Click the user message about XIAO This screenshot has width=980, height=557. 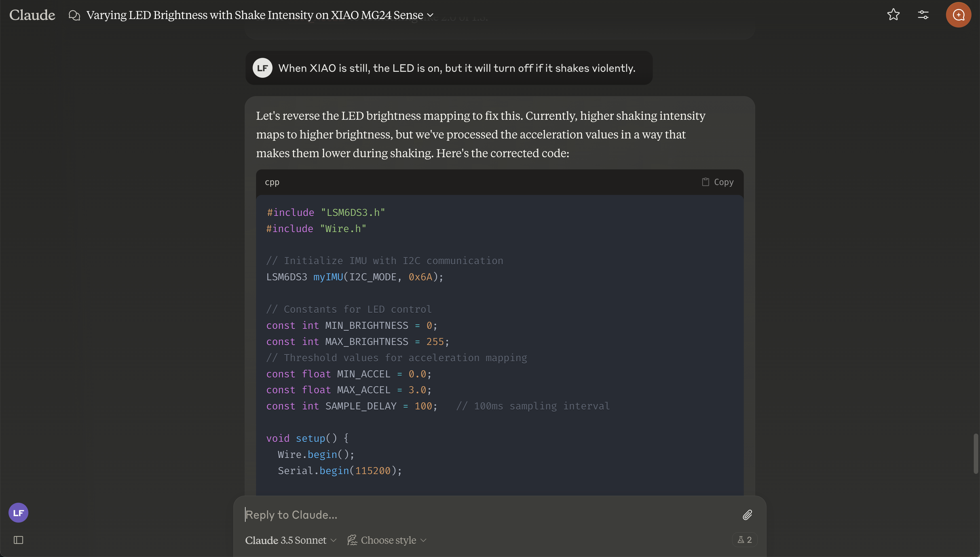tap(457, 68)
